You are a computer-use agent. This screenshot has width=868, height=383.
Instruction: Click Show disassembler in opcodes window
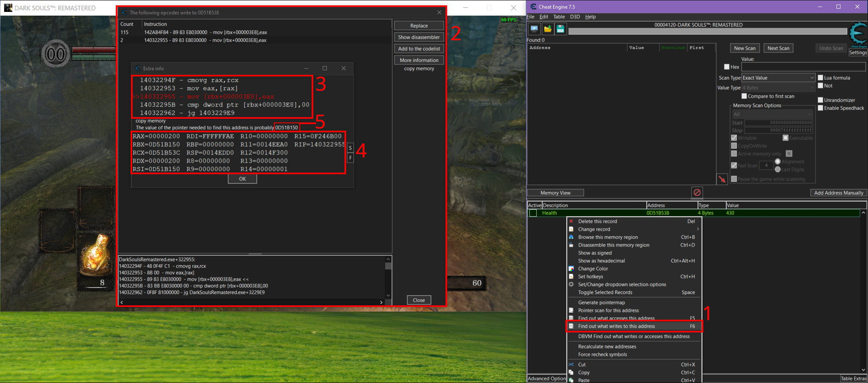[419, 37]
